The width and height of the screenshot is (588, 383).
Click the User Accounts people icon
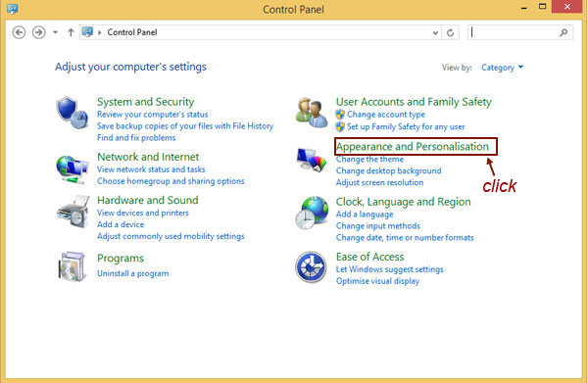point(312,113)
